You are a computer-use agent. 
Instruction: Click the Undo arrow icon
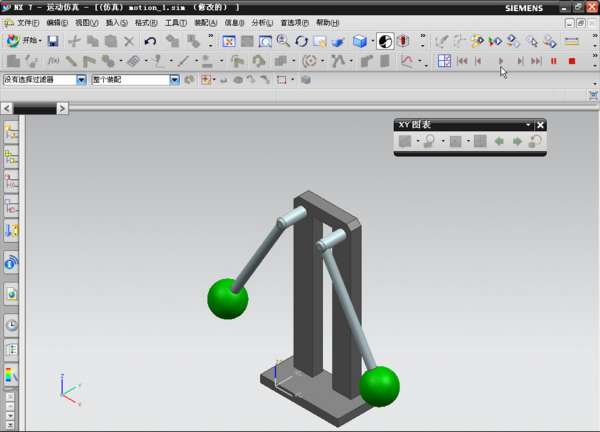(150, 41)
